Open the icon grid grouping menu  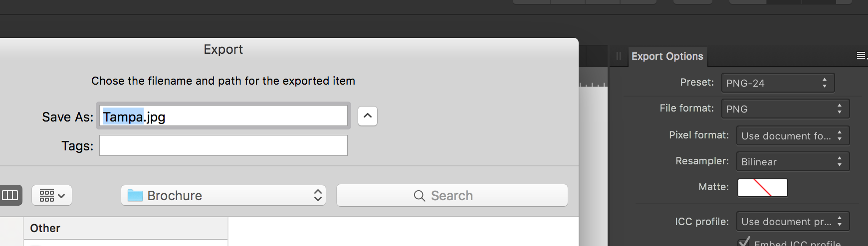(52, 195)
